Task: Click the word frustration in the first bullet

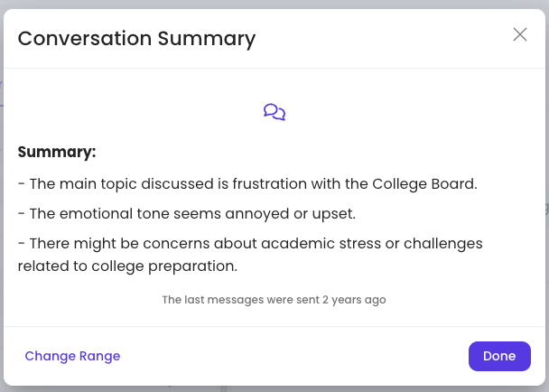Action: [x=270, y=184]
